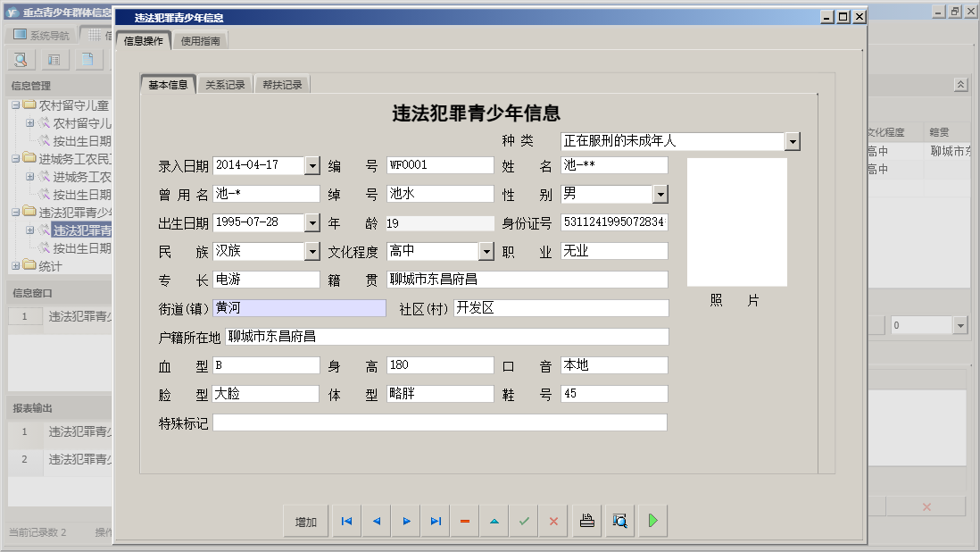Click the 特殊标记 input field
The image size is (980, 552).
[x=439, y=423]
